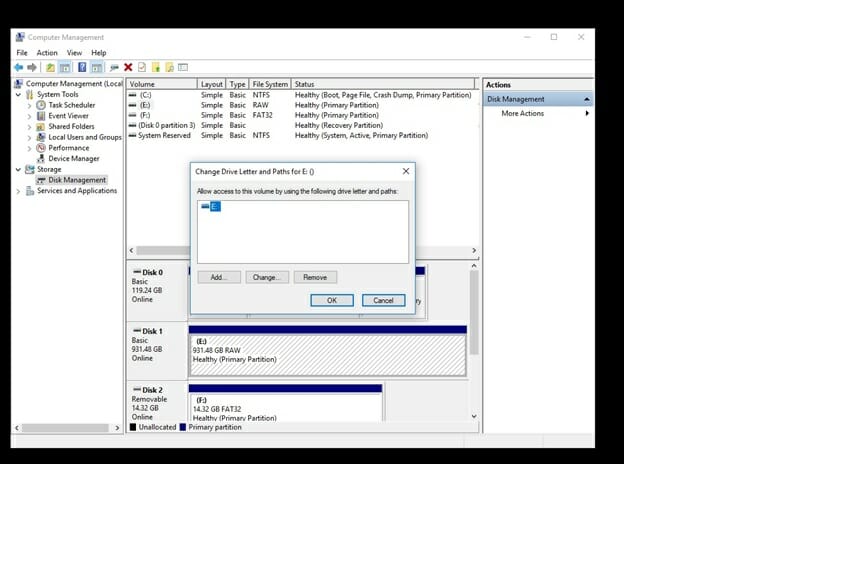Click the red X delete toolbar icon

click(128, 67)
